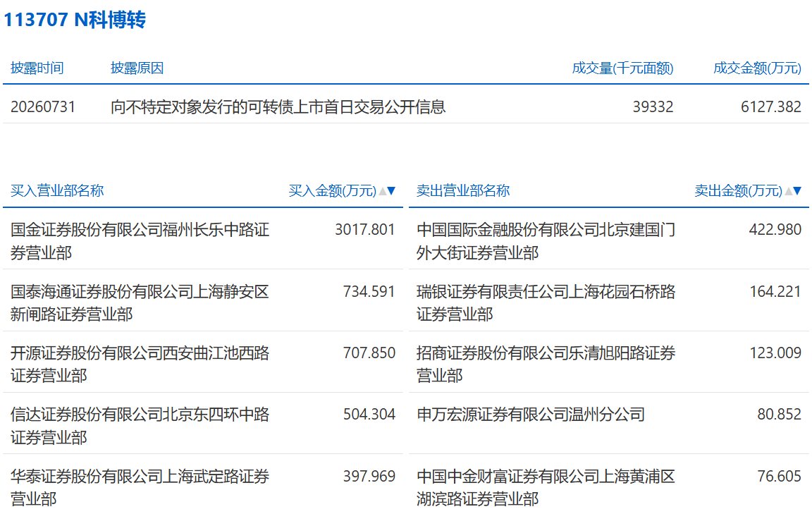Select seller 申万宏源证券有限公司温州分公司
This screenshot has width=812, height=514.
[530, 415]
